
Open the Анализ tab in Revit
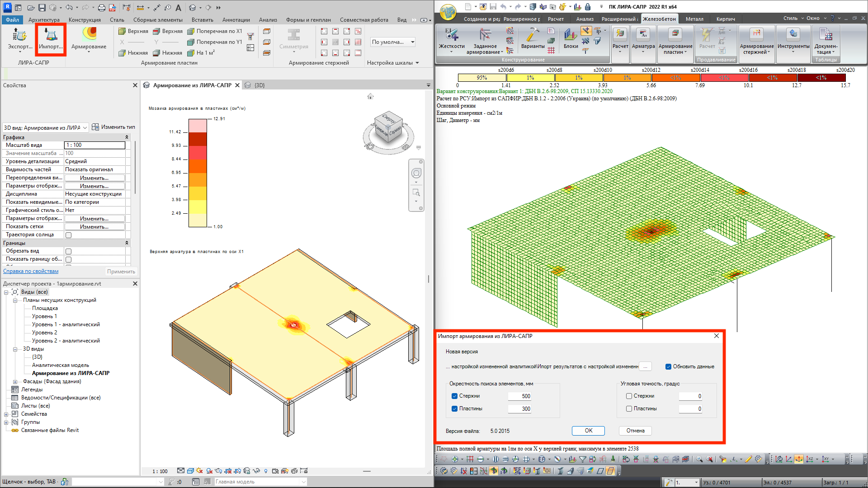point(268,20)
